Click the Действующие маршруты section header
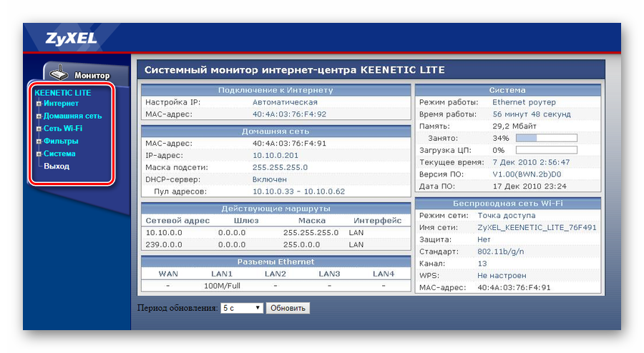The width and height of the screenshot is (644, 353). 275,209
